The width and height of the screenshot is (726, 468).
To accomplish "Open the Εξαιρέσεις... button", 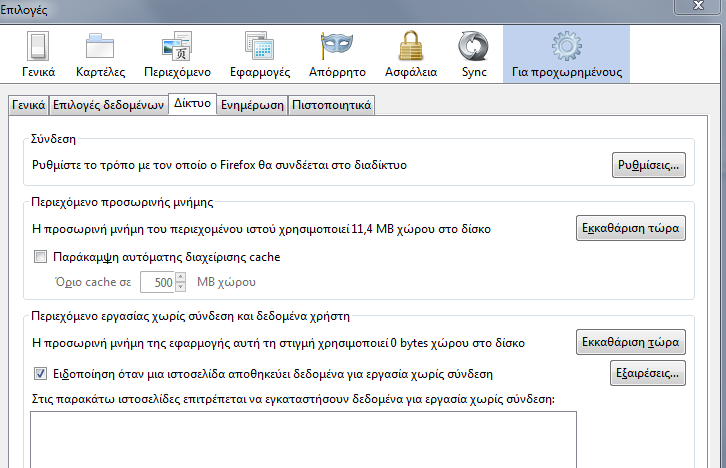I will [x=648, y=373].
